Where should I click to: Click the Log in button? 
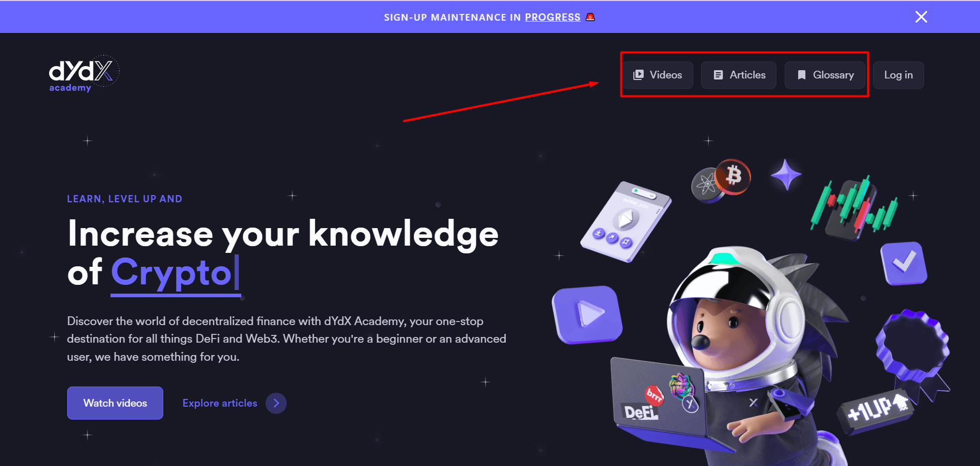click(x=898, y=75)
